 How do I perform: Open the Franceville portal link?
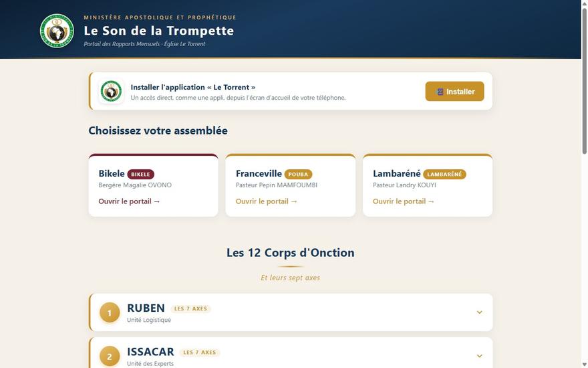tap(267, 201)
